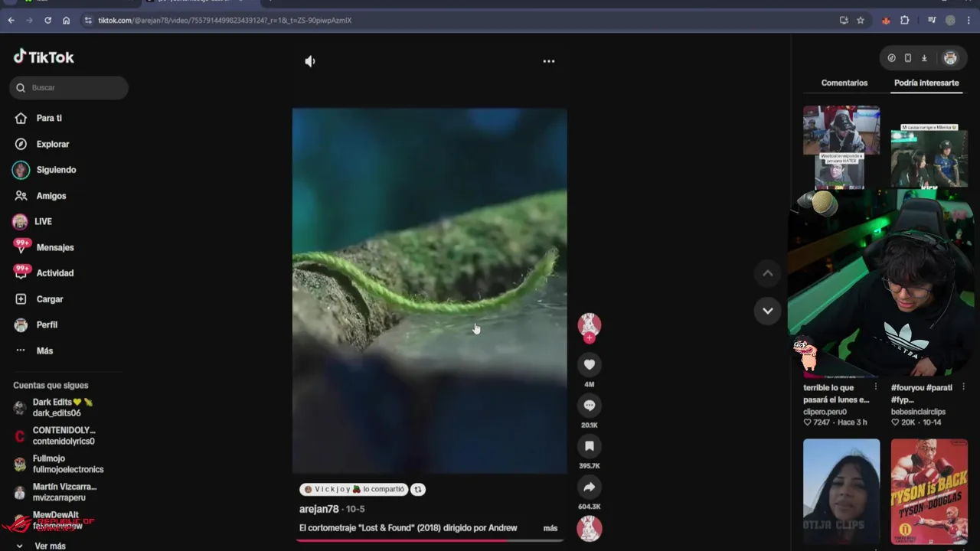This screenshot has height=551, width=980.
Task: Switch to the Comentarios tab
Action: point(844,83)
